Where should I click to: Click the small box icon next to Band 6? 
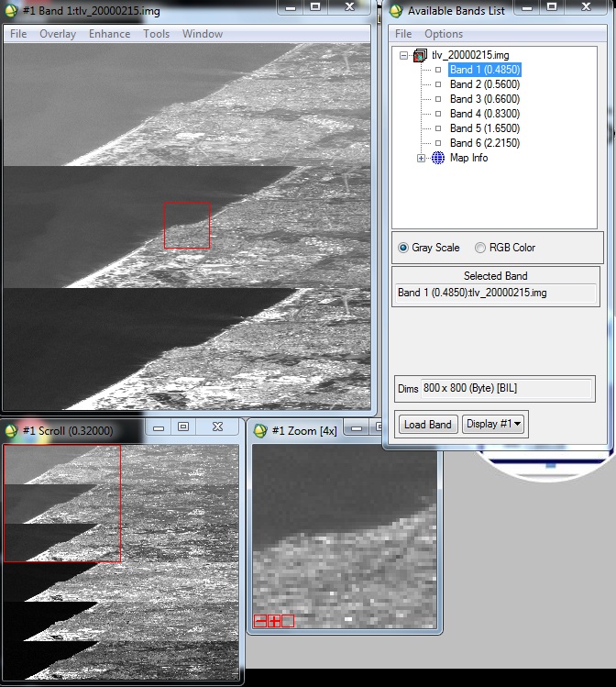(438, 143)
